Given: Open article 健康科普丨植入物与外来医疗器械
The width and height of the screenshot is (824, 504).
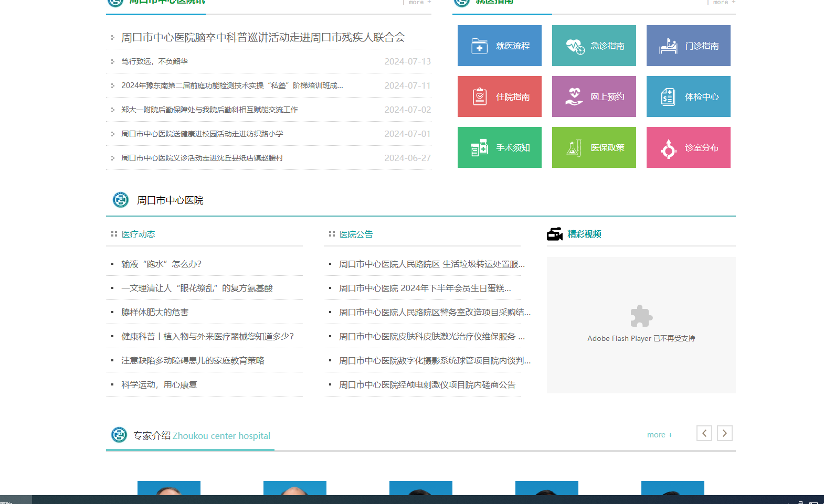Looking at the screenshot, I should coord(207,336).
